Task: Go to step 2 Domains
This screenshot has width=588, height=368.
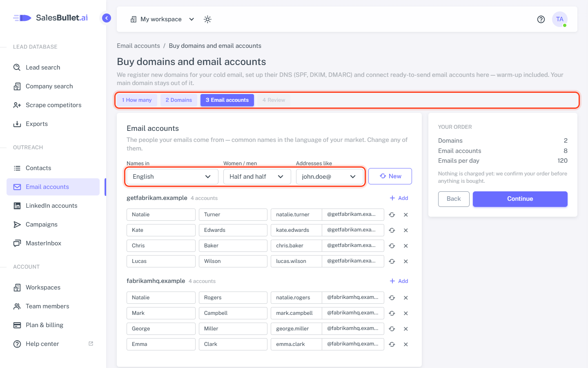Action: [x=179, y=100]
